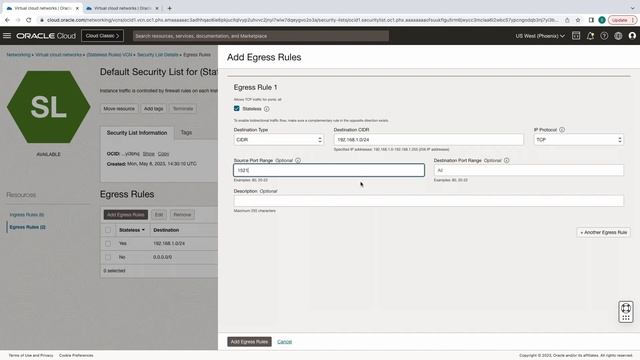
Task: Open the IP Protocol TCP dropdown
Action: [x=578, y=140]
